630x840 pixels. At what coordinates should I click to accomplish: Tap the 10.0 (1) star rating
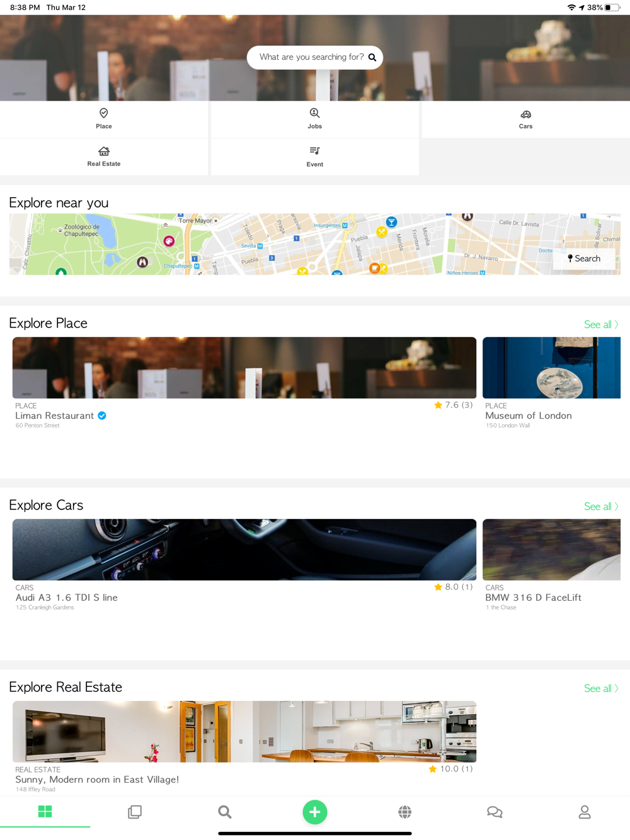click(450, 769)
